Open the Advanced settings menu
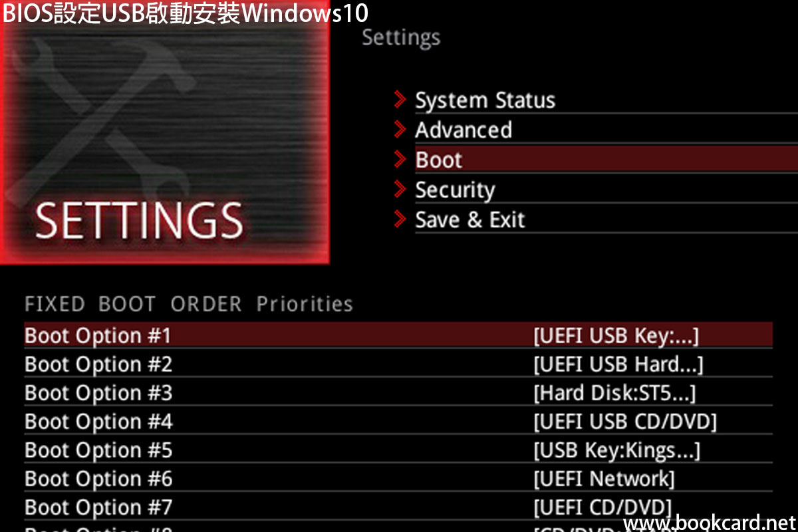The width and height of the screenshot is (798, 532). pos(464,130)
